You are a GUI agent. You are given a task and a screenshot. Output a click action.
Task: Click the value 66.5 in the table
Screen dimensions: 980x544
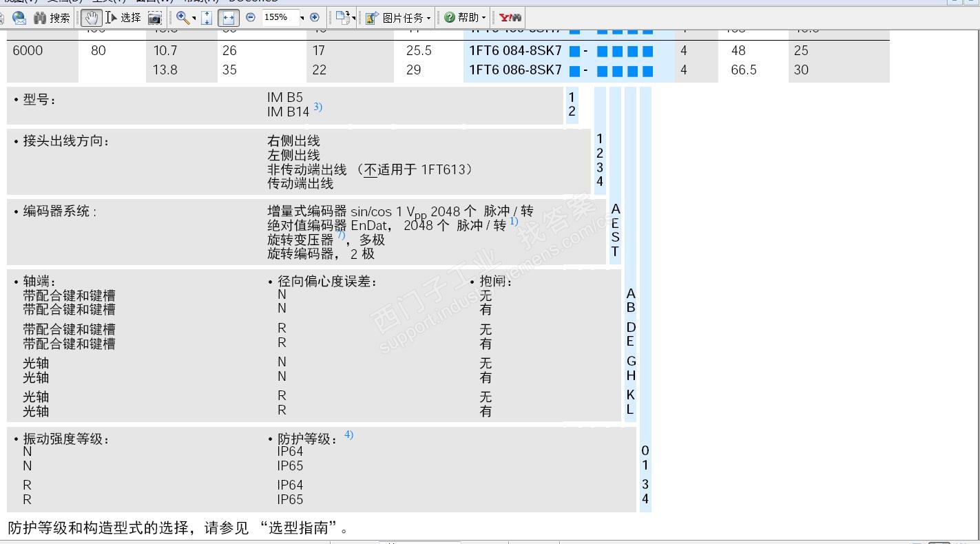click(x=744, y=70)
